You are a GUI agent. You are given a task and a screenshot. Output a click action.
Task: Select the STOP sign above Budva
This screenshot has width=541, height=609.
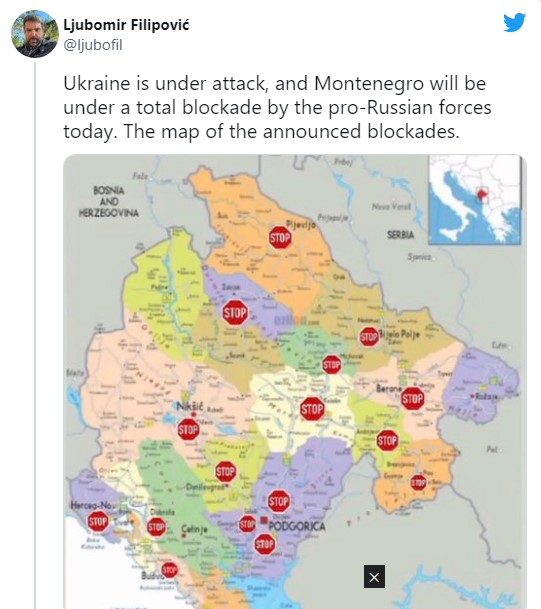click(169, 570)
